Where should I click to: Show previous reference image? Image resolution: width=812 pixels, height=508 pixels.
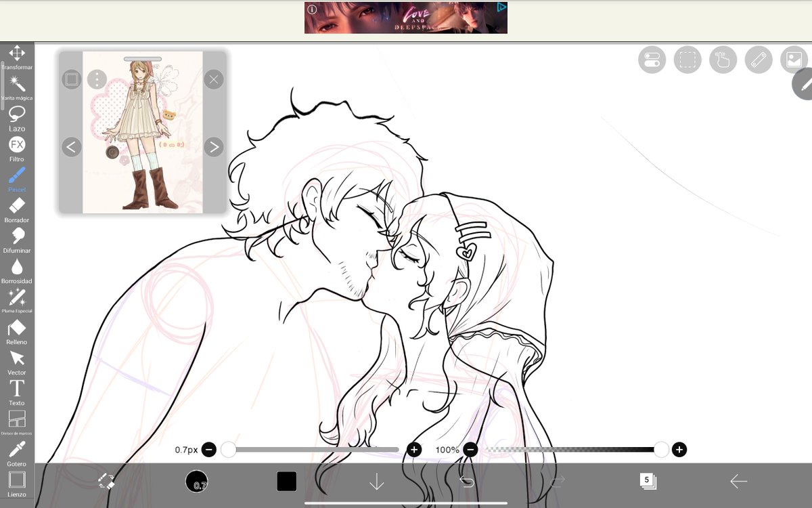pyautogui.click(x=72, y=147)
